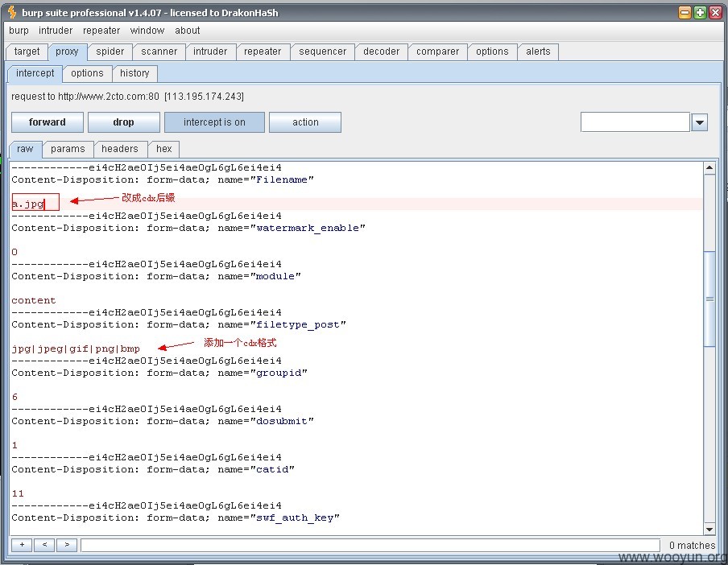Close the burp suite window
The width and height of the screenshot is (728, 565).
click(x=715, y=13)
